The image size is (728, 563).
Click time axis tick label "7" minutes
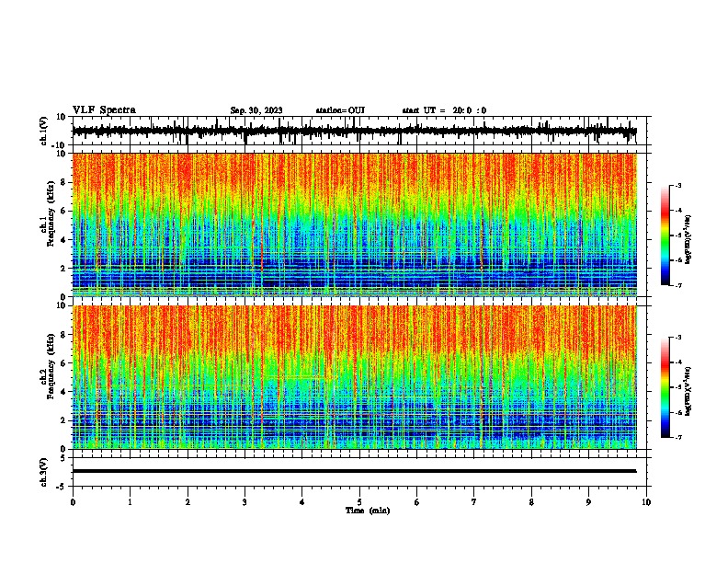pos(474,502)
